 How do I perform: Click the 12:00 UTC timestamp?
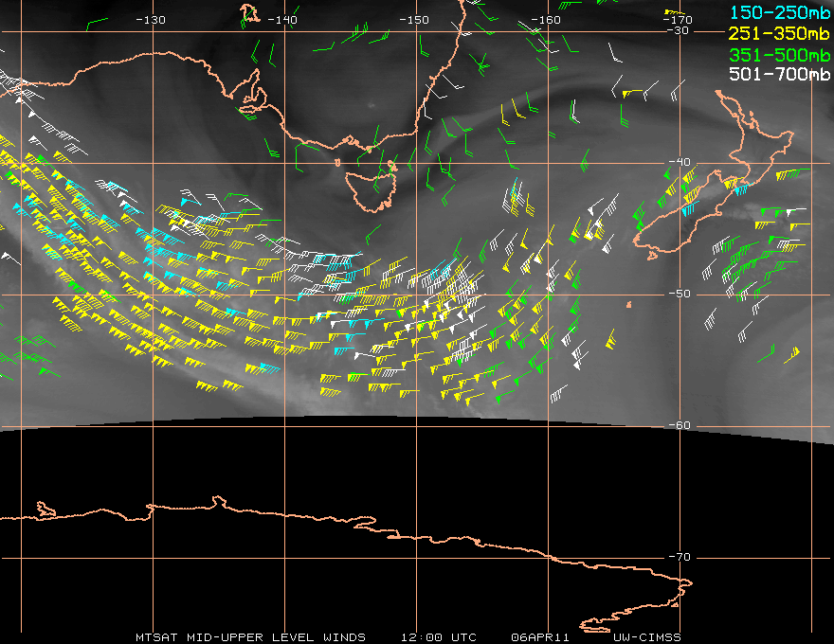[x=438, y=637]
